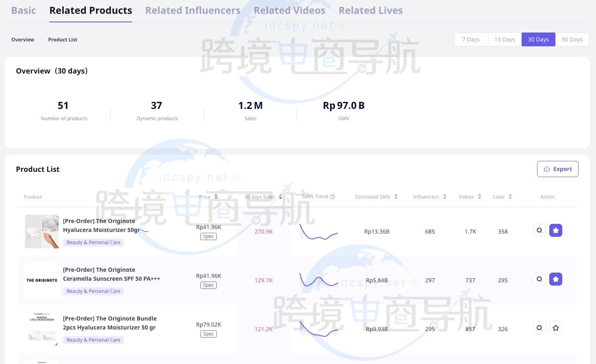Open the Related Videos tab
The width and height of the screenshot is (596, 364).
pyautogui.click(x=289, y=11)
